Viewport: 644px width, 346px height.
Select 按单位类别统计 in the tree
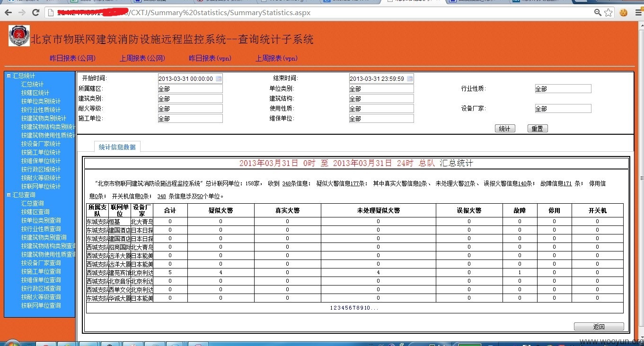pos(41,101)
